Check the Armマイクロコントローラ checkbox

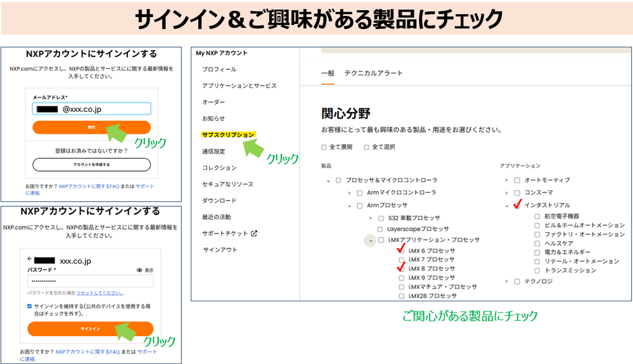point(360,193)
